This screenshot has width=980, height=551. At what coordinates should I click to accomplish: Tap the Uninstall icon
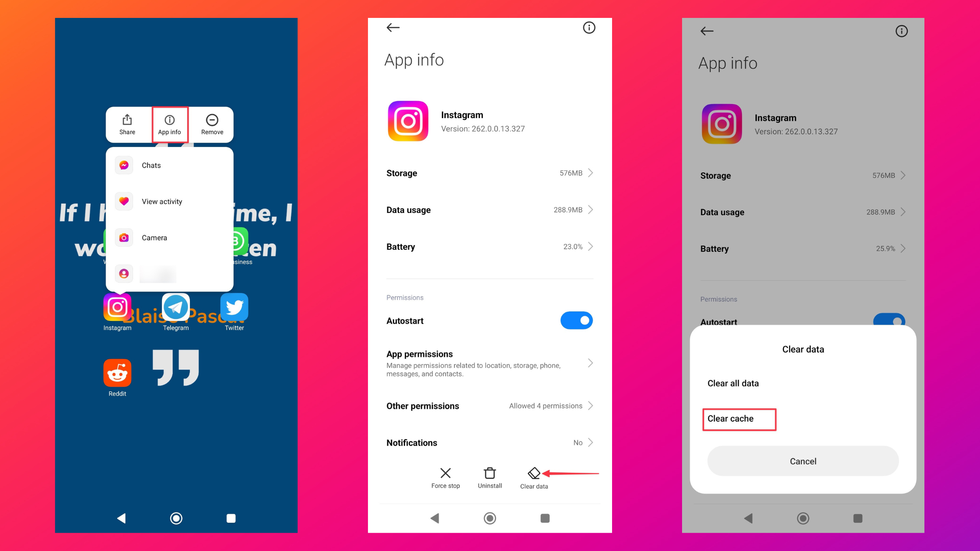pyautogui.click(x=490, y=473)
